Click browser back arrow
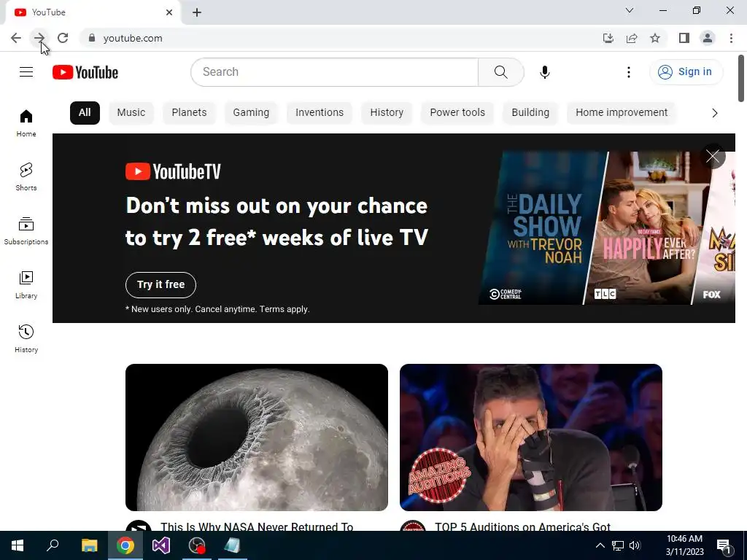This screenshot has height=560, width=747. (x=16, y=38)
